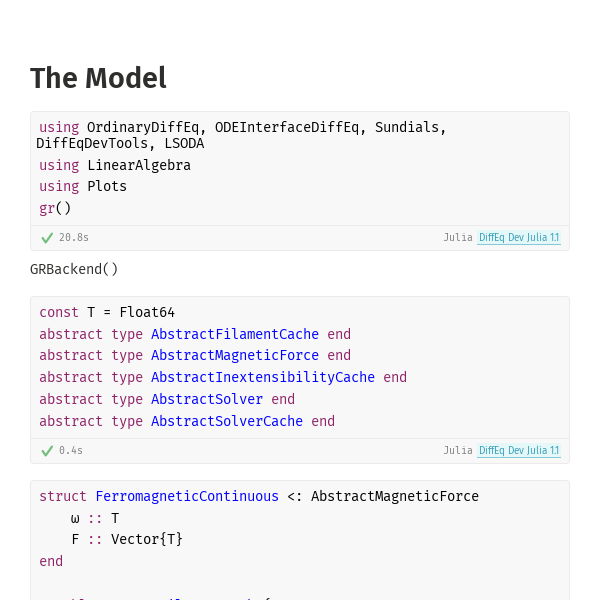
Task: Click the FerromagneticContinuous struct name
Action: tap(187, 496)
